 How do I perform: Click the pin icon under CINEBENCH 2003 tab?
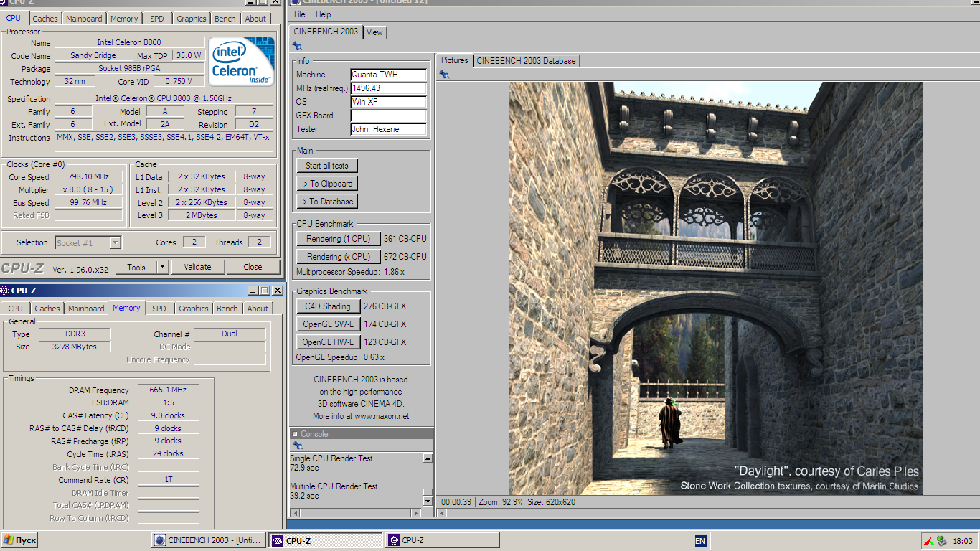point(297,46)
